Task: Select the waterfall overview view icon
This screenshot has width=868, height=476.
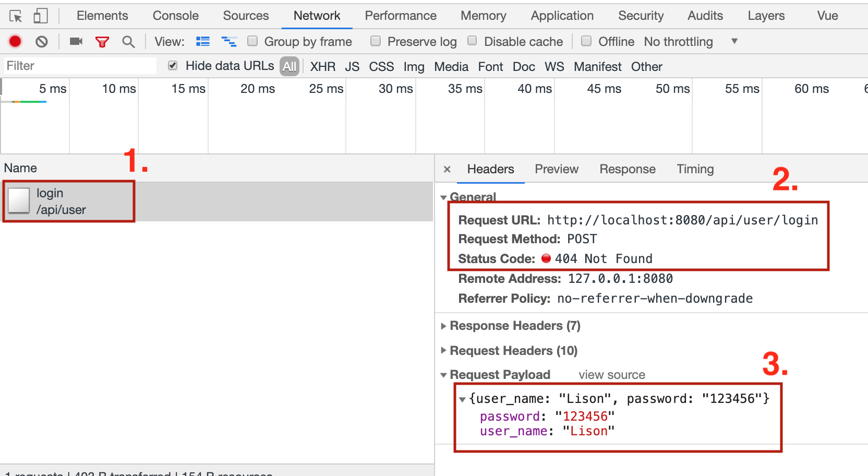Action: point(229,41)
